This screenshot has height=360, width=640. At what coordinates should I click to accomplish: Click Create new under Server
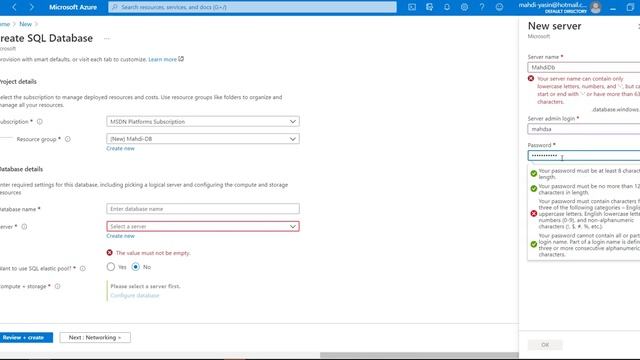click(120, 236)
